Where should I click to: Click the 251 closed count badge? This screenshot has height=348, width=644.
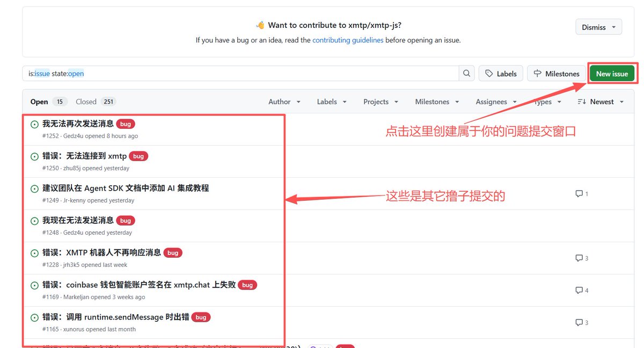click(108, 102)
